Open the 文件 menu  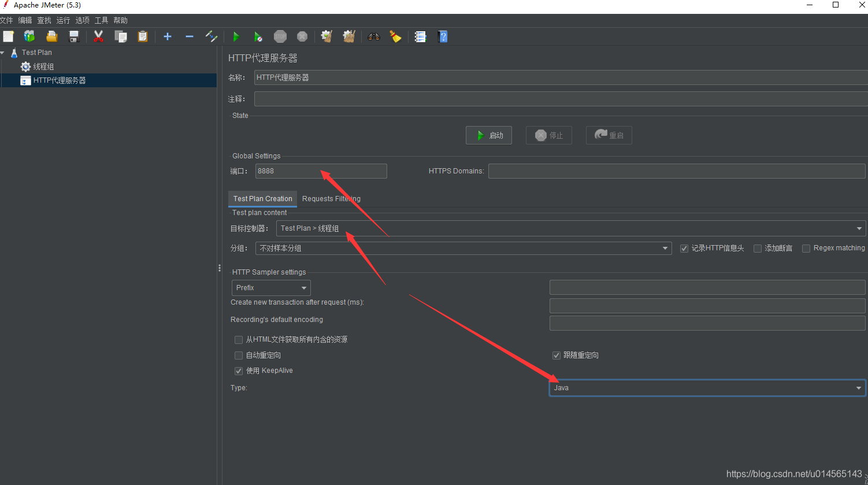(x=6, y=20)
